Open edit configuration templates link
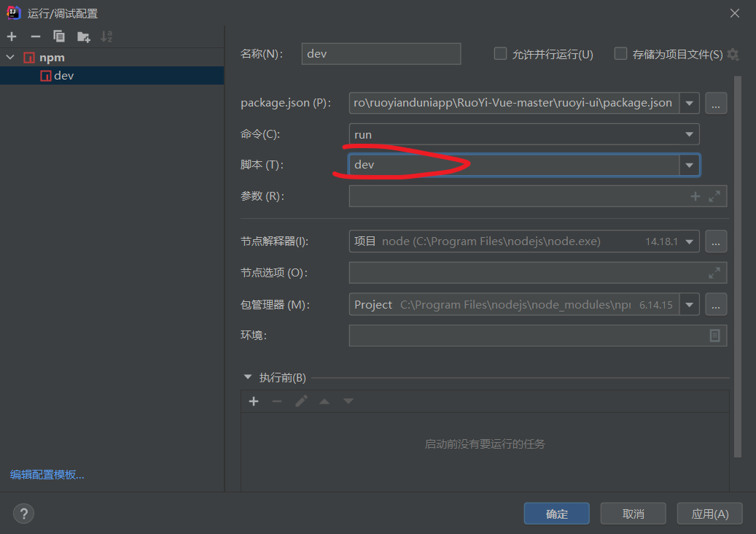756x534 pixels. (47, 475)
